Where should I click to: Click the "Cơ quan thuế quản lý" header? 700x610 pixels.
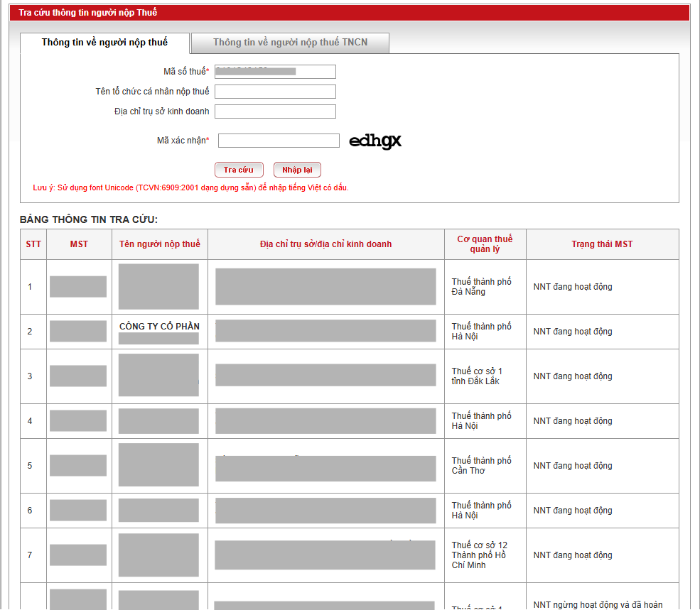[485, 244]
